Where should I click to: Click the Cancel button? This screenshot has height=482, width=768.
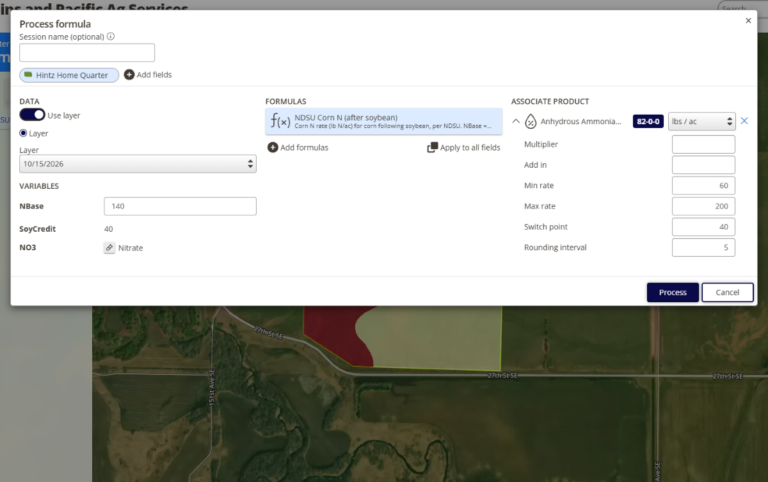click(727, 292)
